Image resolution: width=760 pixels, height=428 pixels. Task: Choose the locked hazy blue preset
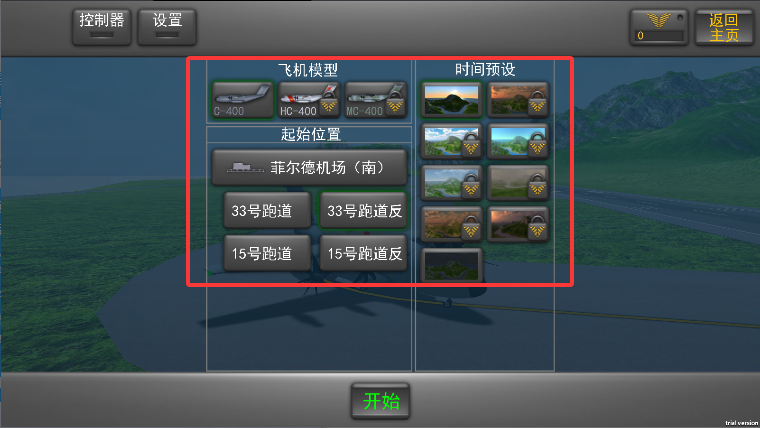coord(451,183)
